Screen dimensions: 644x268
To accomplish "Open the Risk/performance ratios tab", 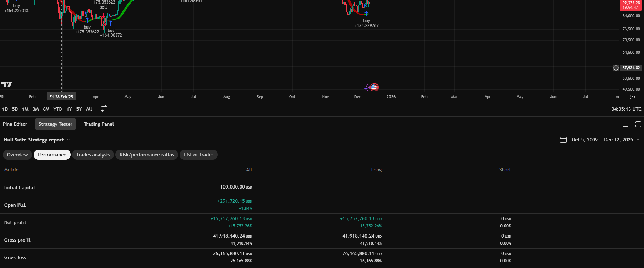I will tap(147, 155).
